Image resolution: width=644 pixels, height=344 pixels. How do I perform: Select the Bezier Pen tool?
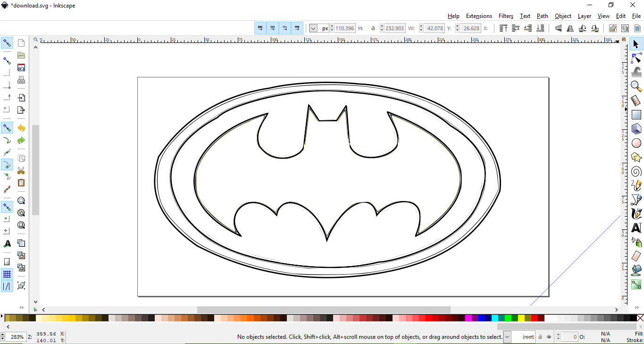point(636,200)
